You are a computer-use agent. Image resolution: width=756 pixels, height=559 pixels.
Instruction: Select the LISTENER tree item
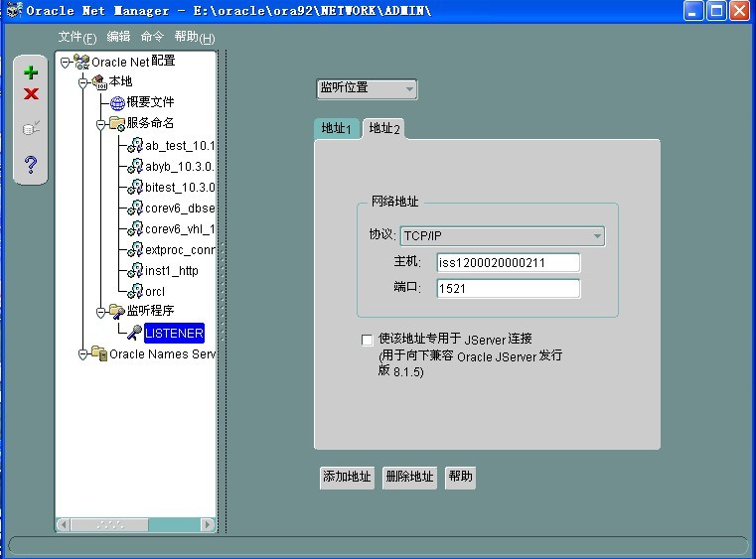[x=174, y=333]
